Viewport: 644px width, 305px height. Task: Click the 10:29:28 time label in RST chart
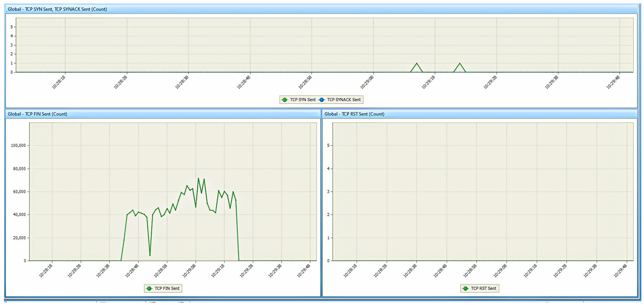tap(560, 271)
